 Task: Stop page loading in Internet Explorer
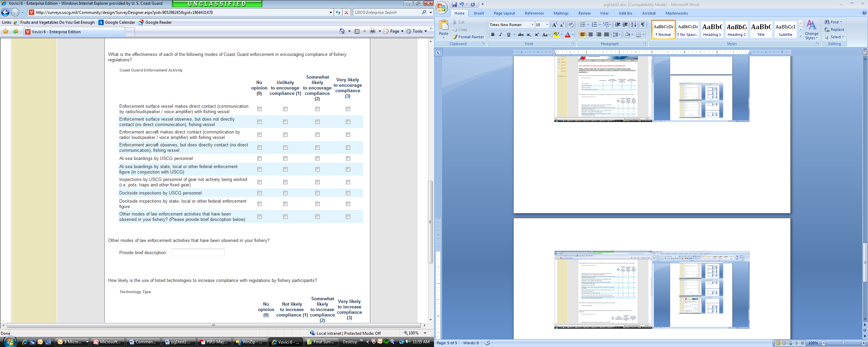click(347, 13)
